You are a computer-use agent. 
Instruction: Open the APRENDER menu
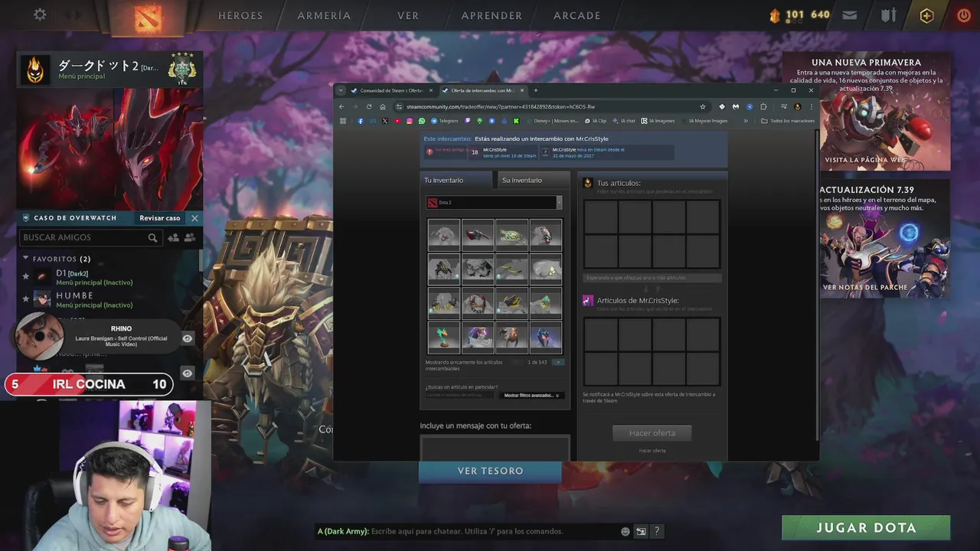pyautogui.click(x=492, y=15)
